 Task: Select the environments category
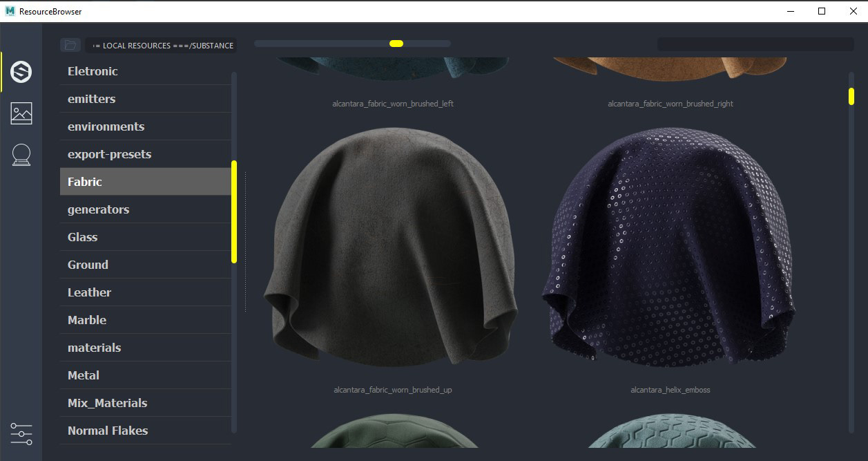146,126
